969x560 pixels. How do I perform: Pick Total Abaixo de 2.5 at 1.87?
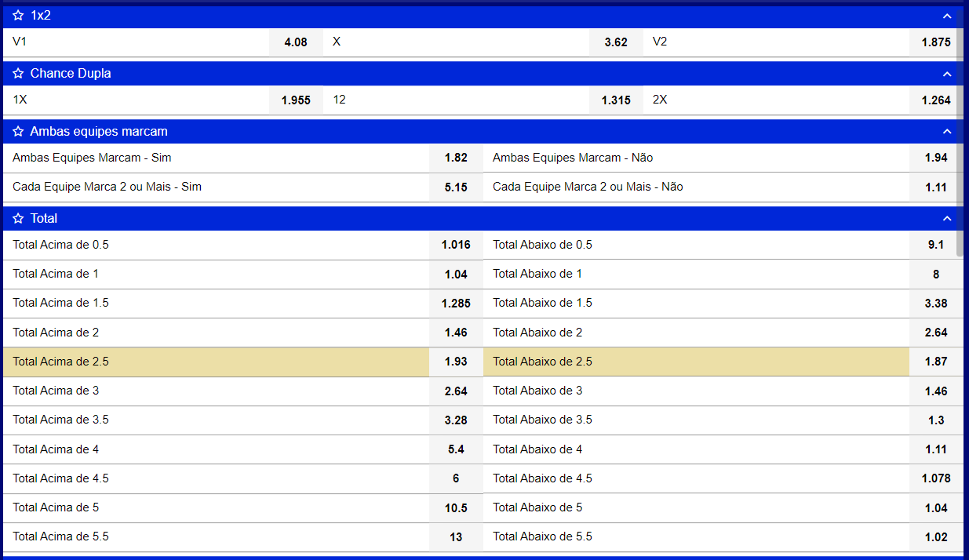(936, 362)
